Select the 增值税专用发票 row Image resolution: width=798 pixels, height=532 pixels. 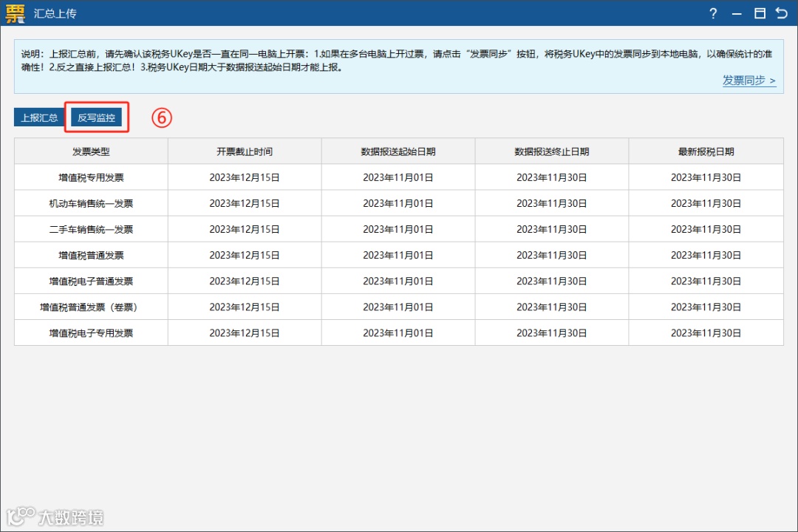pos(399,177)
